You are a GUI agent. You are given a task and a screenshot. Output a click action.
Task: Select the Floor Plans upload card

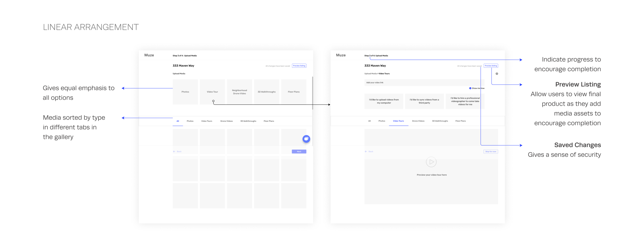pos(294,92)
